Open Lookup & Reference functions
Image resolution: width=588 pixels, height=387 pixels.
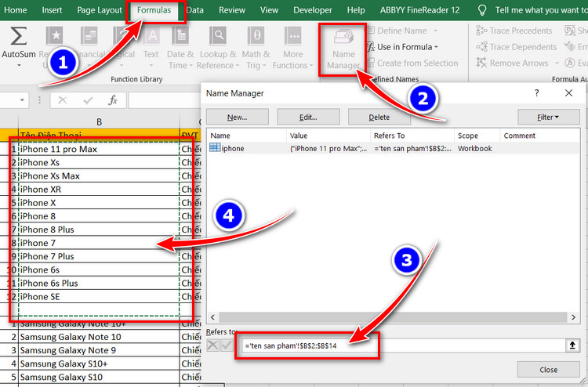[217, 36]
